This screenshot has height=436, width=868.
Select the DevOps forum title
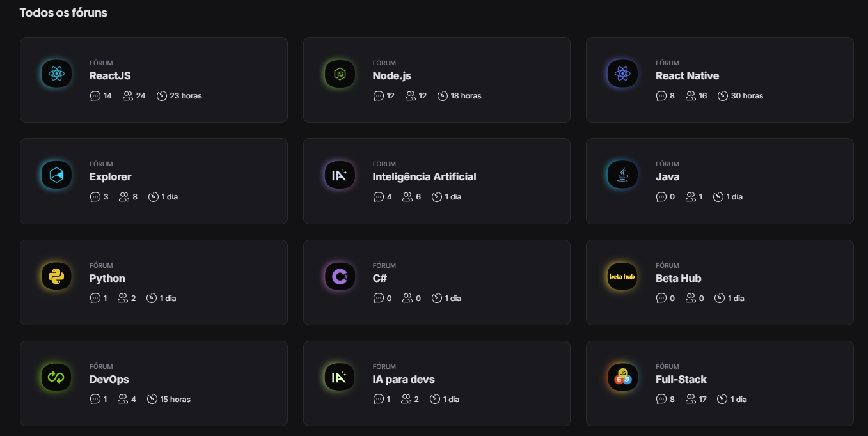click(x=109, y=379)
